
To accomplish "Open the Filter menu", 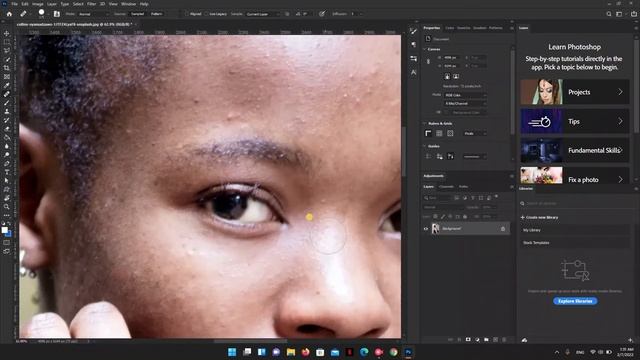I will (x=91, y=4).
